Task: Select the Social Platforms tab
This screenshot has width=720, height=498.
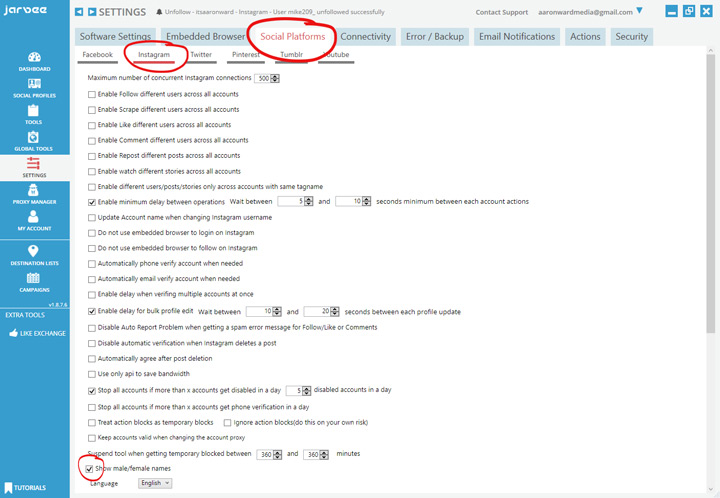Action: 293,37
